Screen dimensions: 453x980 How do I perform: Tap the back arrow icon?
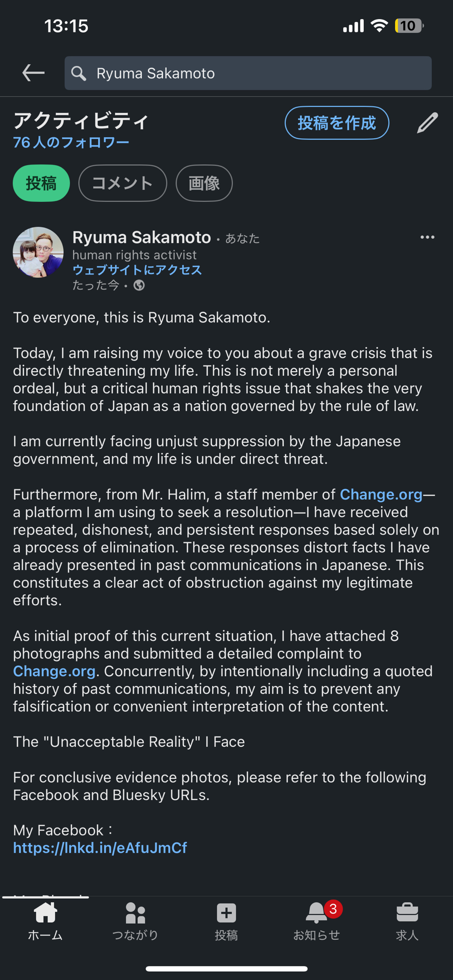click(x=33, y=73)
